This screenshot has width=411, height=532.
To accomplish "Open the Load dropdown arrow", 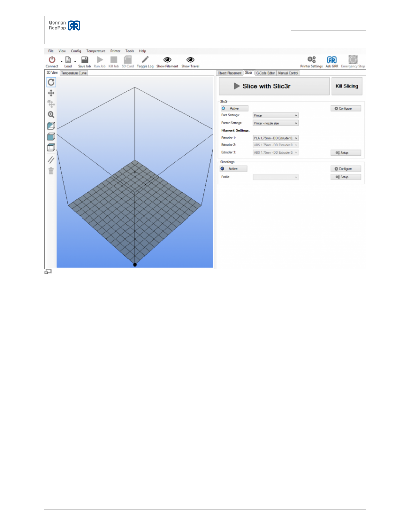I will (x=75, y=62).
